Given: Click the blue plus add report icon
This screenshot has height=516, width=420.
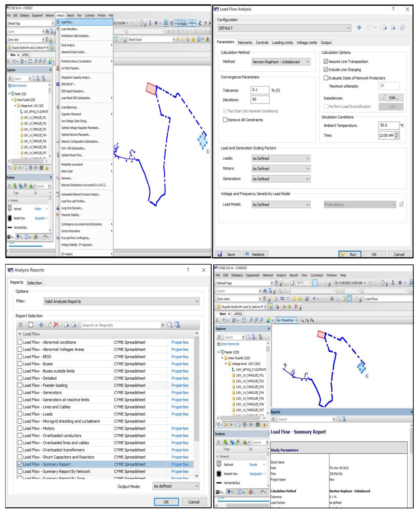Looking at the screenshot, I should (x=41, y=325).
